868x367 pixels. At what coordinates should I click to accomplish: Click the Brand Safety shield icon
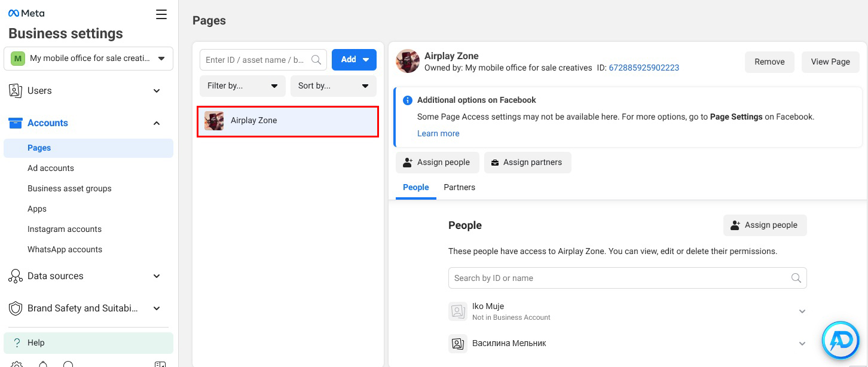click(x=16, y=308)
